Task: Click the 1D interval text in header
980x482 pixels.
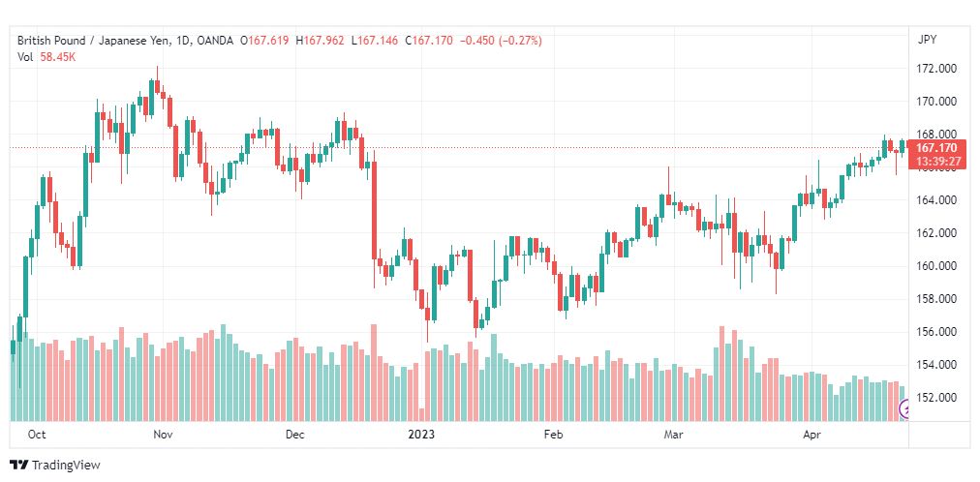Action: 183,42
